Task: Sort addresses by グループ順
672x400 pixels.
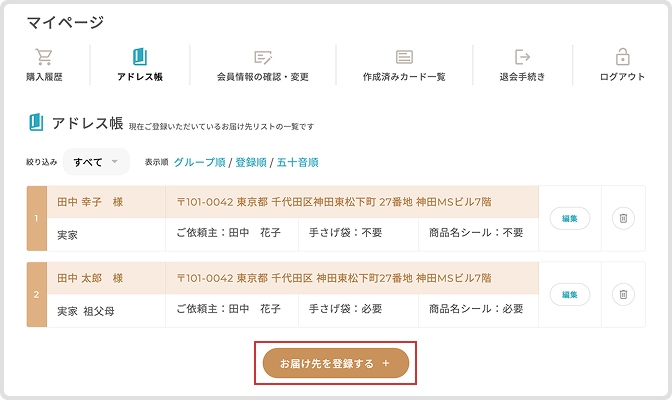Action: point(199,161)
